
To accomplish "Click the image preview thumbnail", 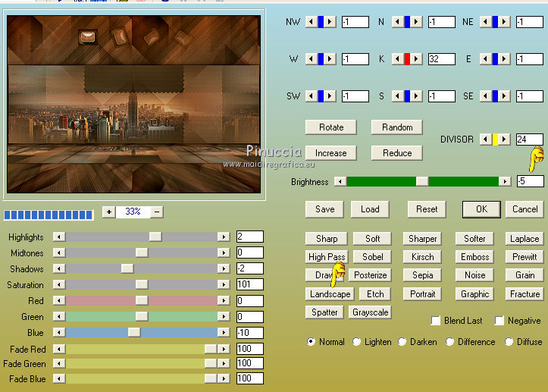I will tap(134, 104).
